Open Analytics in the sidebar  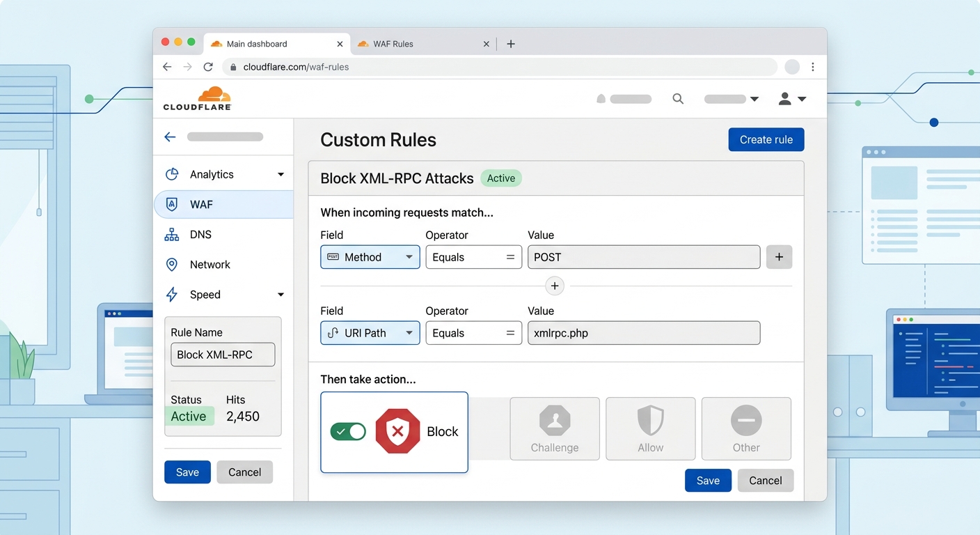(x=224, y=174)
